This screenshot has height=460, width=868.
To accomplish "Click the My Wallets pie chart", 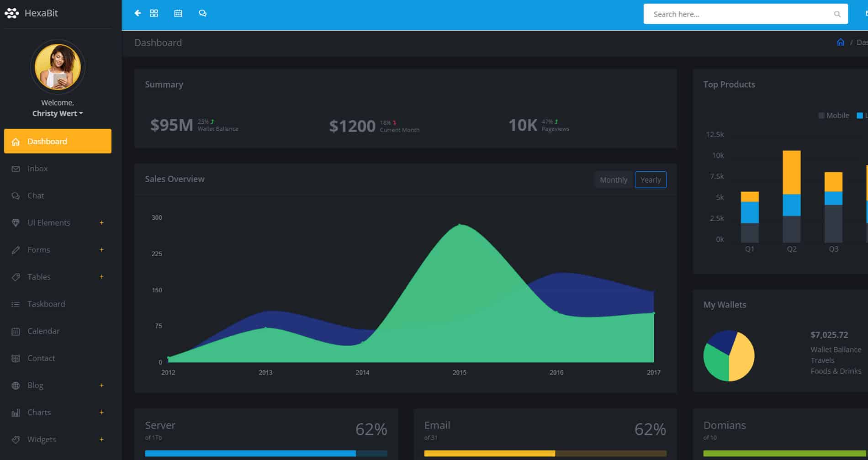I will 729,356.
